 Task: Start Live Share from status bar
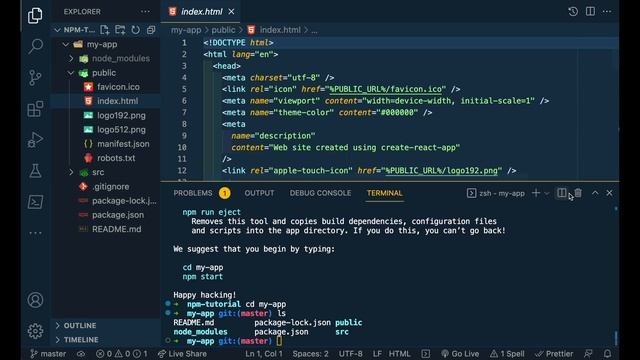click(x=182, y=354)
